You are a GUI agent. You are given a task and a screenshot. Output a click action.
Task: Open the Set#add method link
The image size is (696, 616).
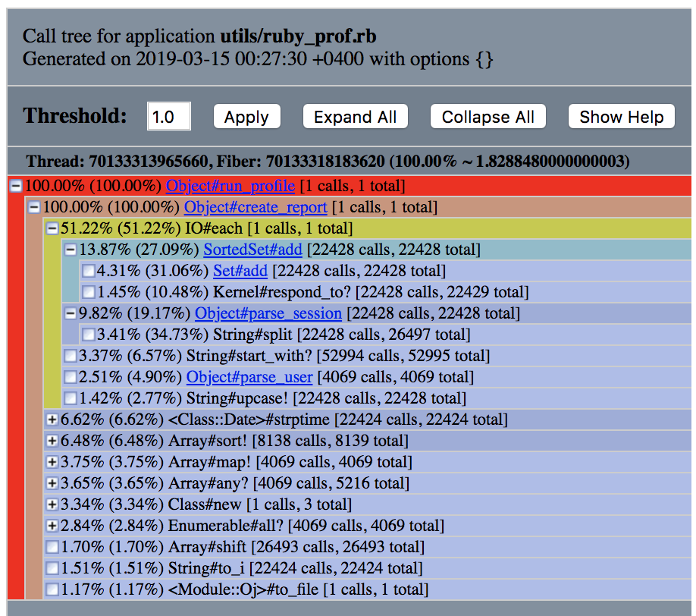[240, 271]
